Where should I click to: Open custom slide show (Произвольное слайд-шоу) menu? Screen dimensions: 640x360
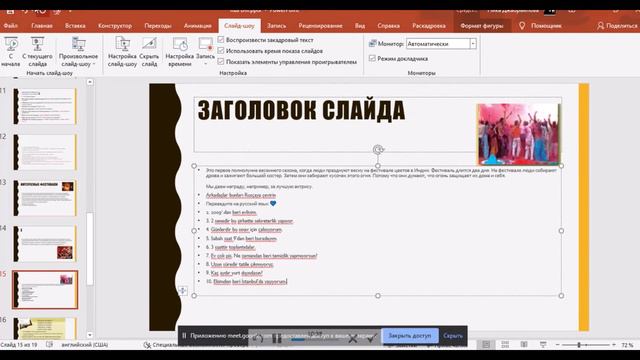78,52
